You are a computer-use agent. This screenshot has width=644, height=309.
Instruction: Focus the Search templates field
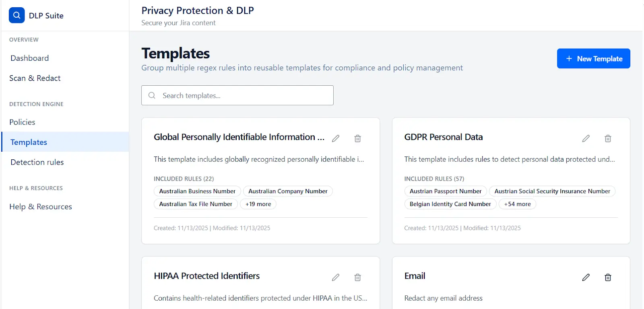coord(237,95)
